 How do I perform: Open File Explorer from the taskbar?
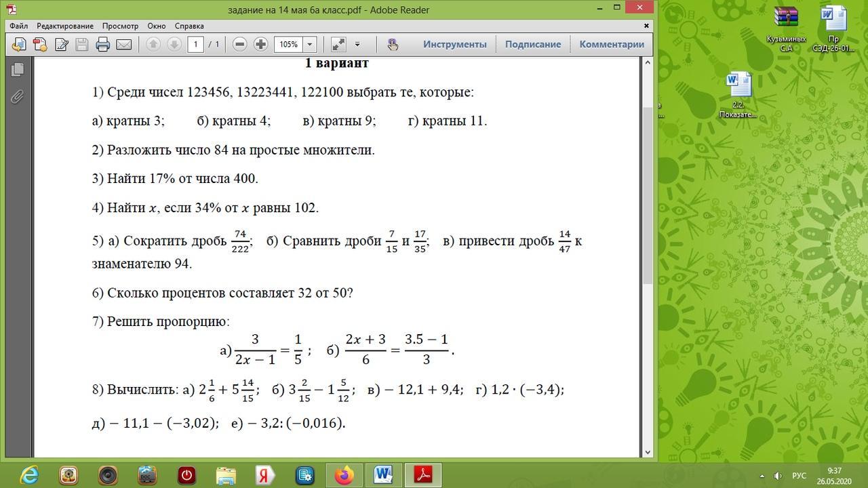click(x=226, y=475)
